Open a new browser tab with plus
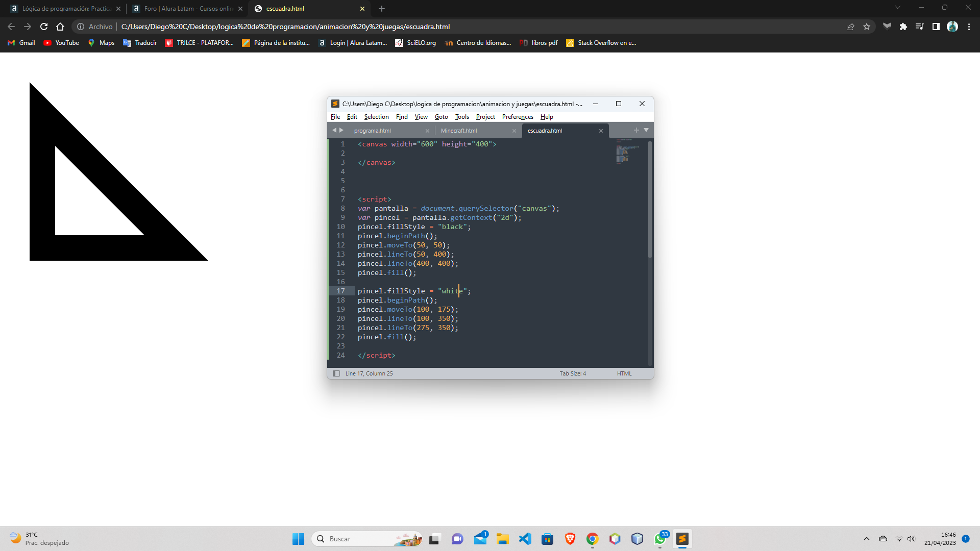 click(382, 9)
